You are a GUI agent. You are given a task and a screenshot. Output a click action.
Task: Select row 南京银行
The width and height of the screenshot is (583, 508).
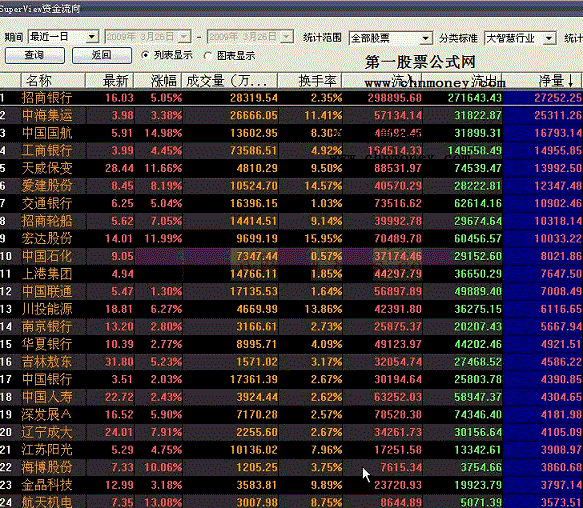click(292, 327)
